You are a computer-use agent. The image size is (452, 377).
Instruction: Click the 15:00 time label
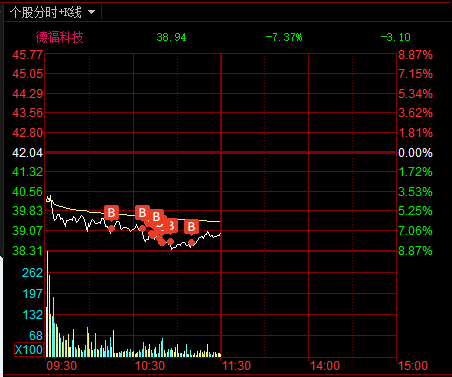pos(413,366)
